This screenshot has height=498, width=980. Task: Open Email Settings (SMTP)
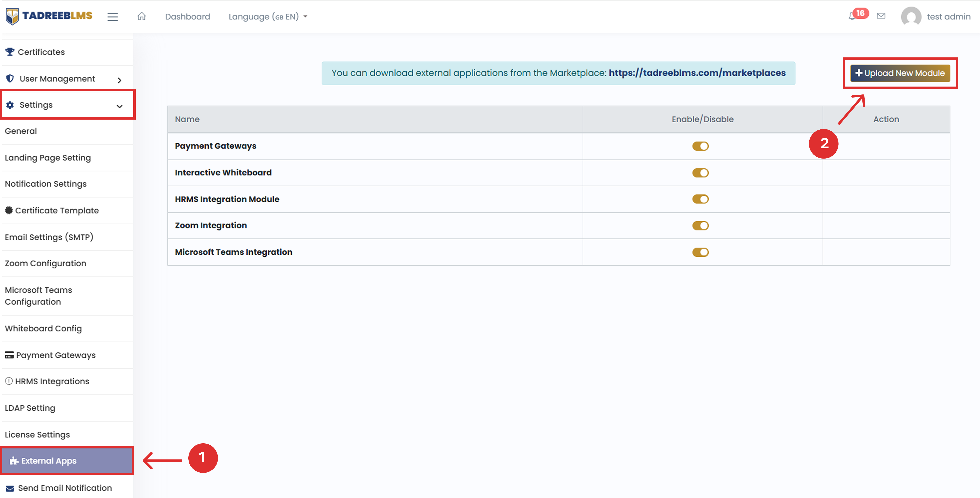[x=49, y=237]
